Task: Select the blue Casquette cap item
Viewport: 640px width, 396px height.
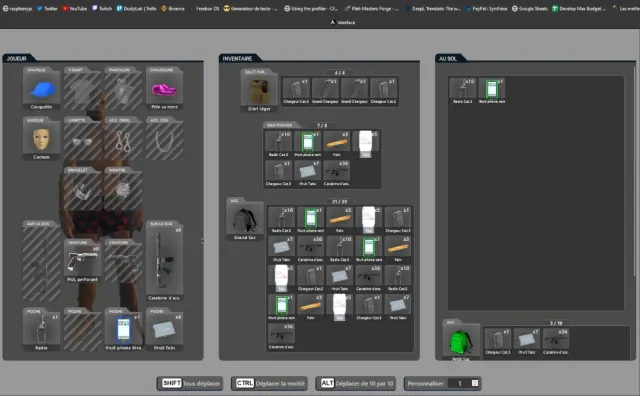Action: click(41, 89)
